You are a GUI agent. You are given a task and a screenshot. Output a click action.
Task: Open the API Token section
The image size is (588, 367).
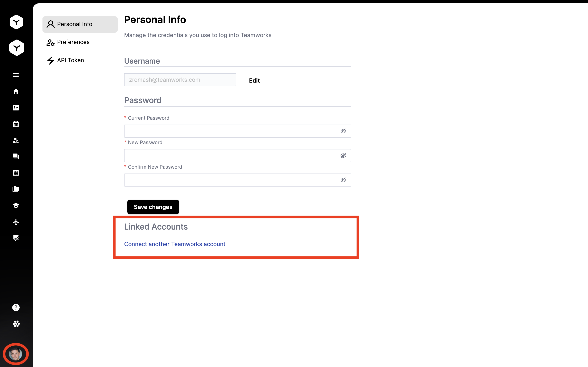(x=70, y=60)
